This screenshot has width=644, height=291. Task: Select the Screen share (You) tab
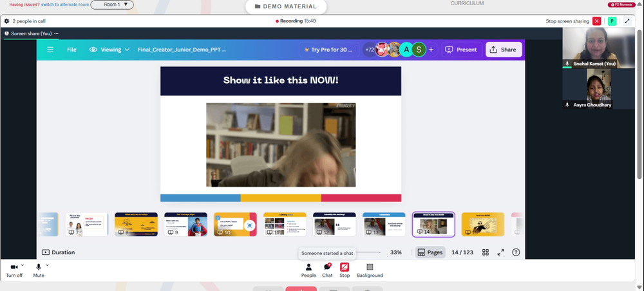coord(31,33)
